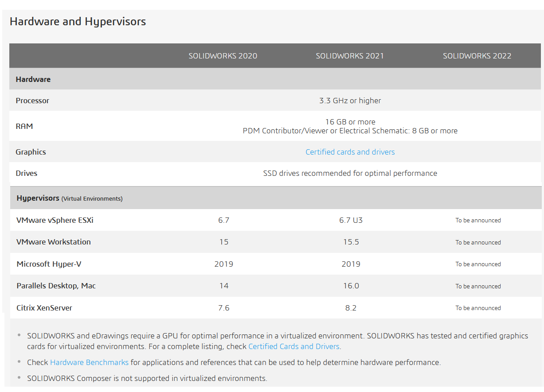Click the SOLIDWORKS 2022 column header
This screenshot has height=392, width=544.
coord(477,56)
